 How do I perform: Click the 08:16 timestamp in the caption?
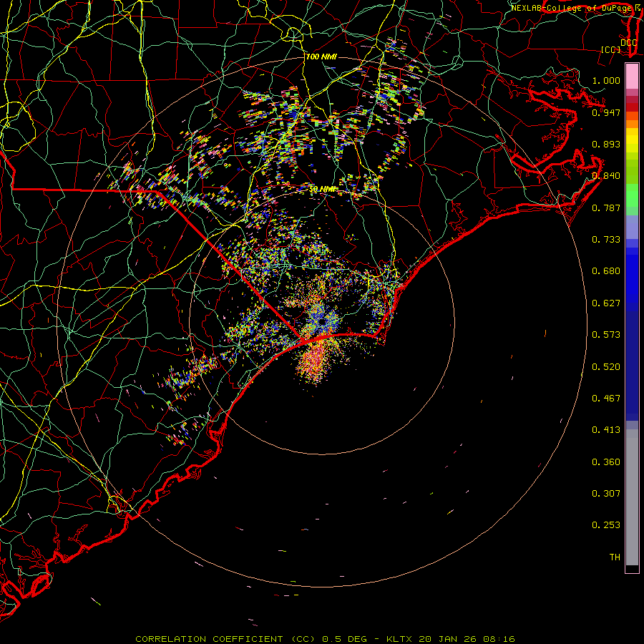[498, 639]
